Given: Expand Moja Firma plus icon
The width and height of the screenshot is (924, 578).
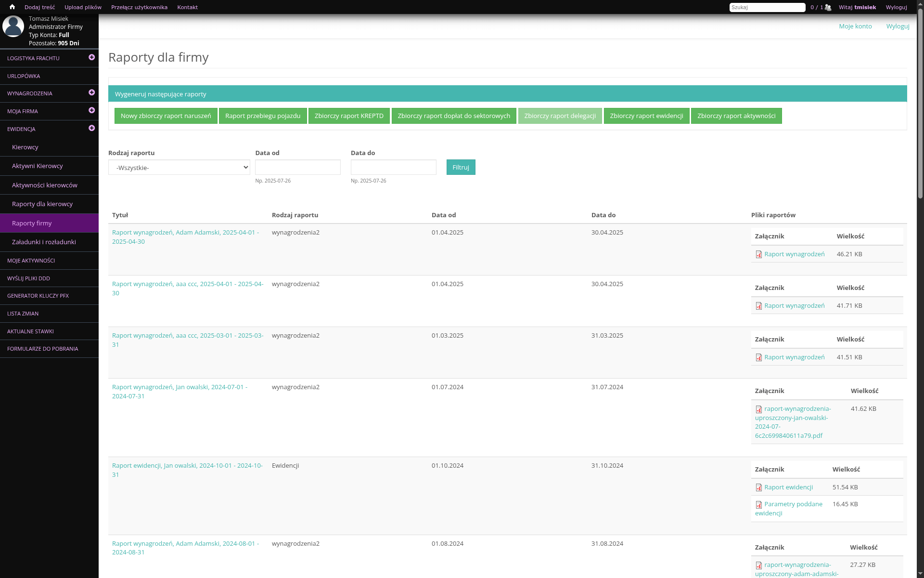Looking at the screenshot, I should pyautogui.click(x=91, y=110).
